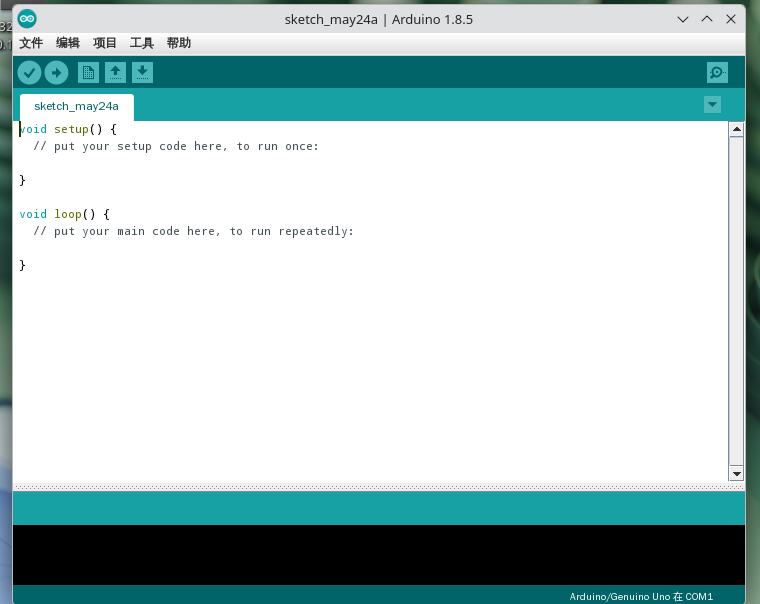Click on 'void loop() {' line
The height and width of the screenshot is (604, 760).
[x=65, y=214]
